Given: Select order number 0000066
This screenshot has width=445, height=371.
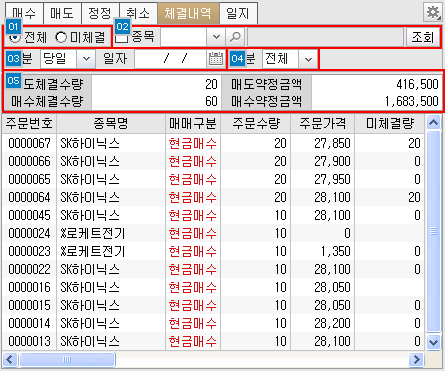Looking at the screenshot, I should pos(29,161).
